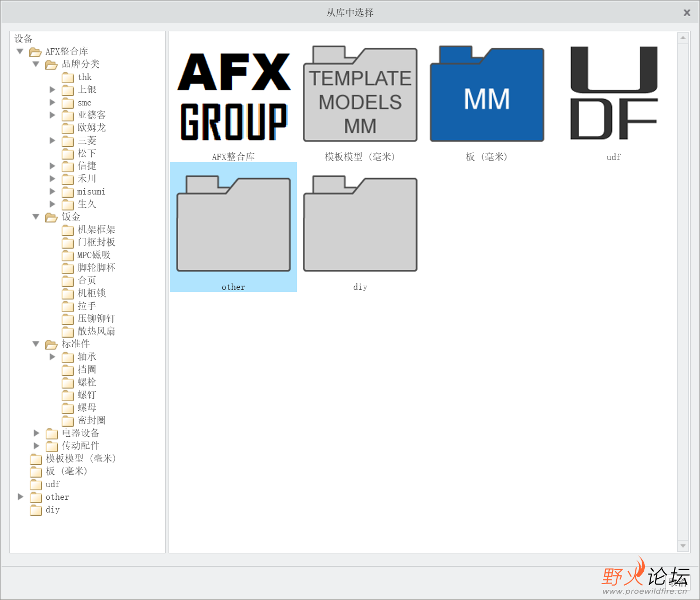Viewport: 700px width, 600px height.
Task: Expand the 信捷 folder node
Action: 52,166
